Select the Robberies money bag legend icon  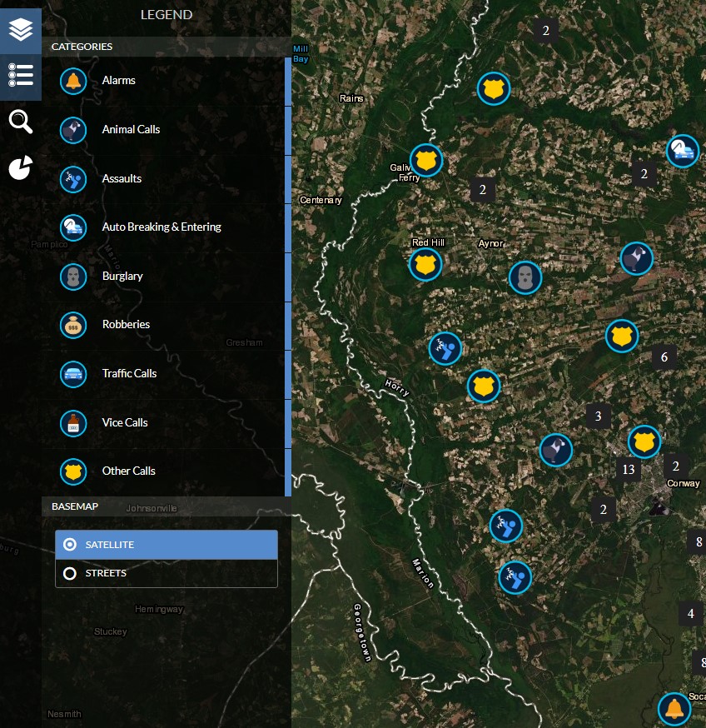[73, 325]
